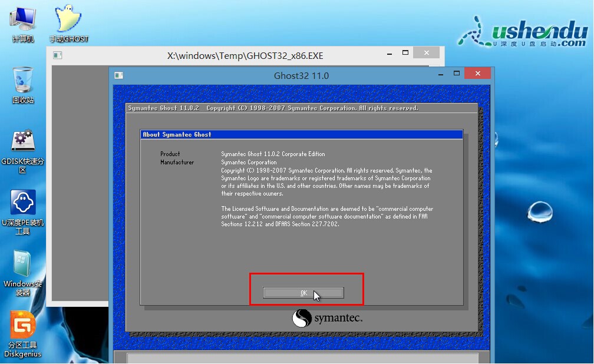Image resolution: width=594 pixels, height=364 pixels.
Task: Maximize the GHOST32_x86.EXE background window
Action: coord(405,52)
